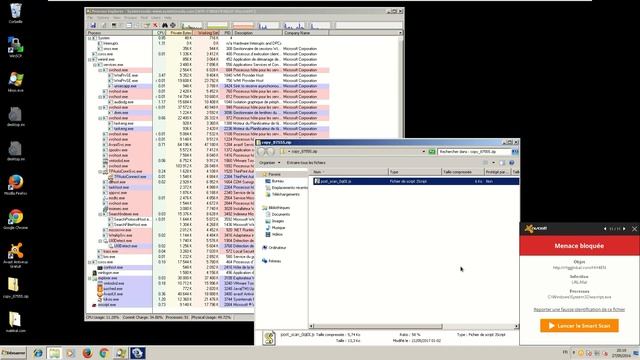The image size is (640, 360).
Task: Click the Windows Explorer folder taskbar button
Action: tap(54, 353)
